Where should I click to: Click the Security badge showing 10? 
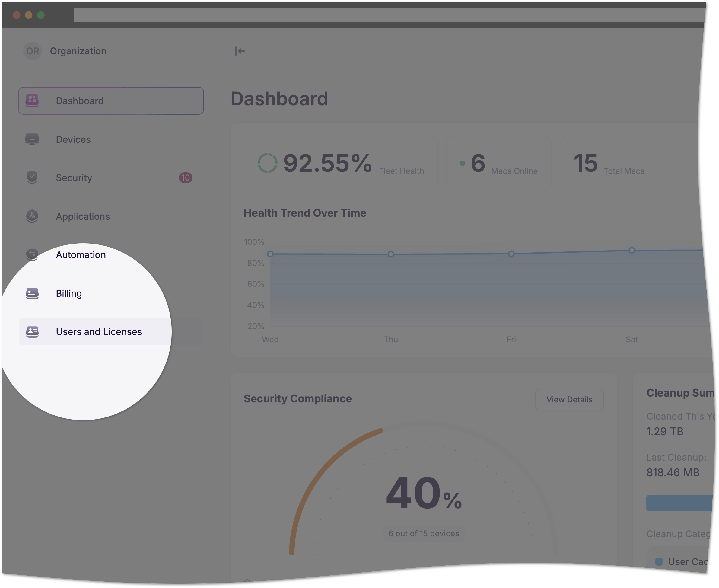click(186, 177)
